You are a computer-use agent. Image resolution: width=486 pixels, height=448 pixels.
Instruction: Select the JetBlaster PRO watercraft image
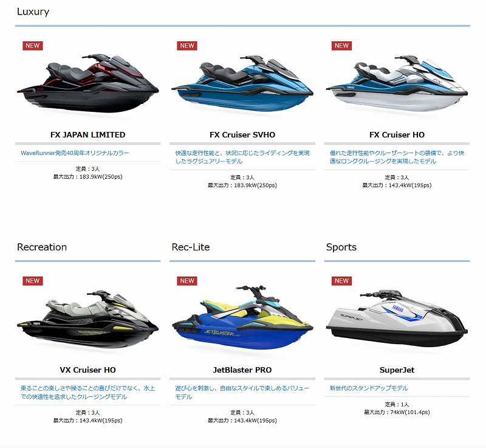point(242,318)
